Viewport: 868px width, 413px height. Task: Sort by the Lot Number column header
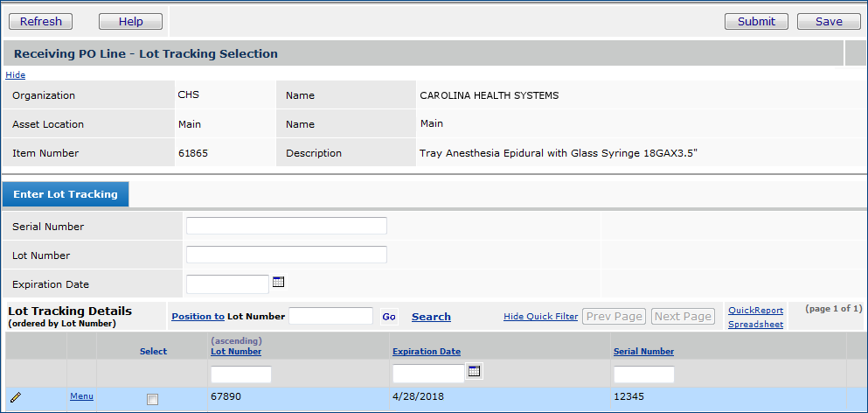(x=236, y=352)
